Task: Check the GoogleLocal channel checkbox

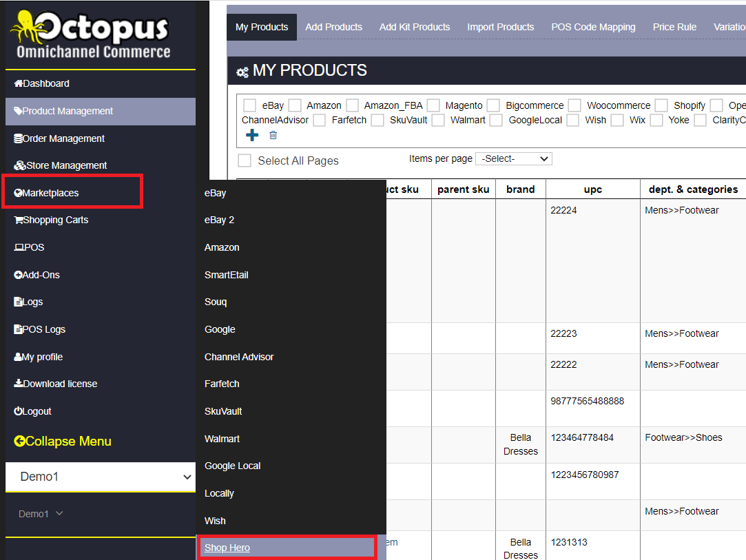Action: pos(496,120)
